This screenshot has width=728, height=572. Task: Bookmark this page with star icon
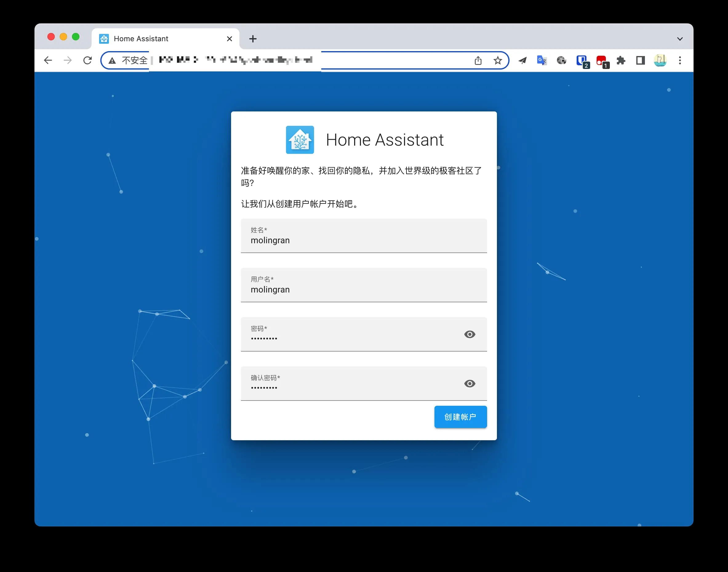coord(497,60)
